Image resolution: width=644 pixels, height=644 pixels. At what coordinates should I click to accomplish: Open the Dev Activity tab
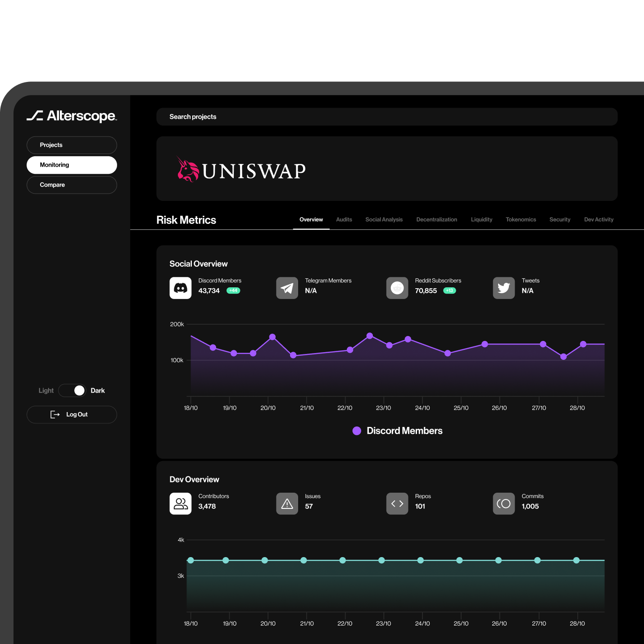point(599,220)
